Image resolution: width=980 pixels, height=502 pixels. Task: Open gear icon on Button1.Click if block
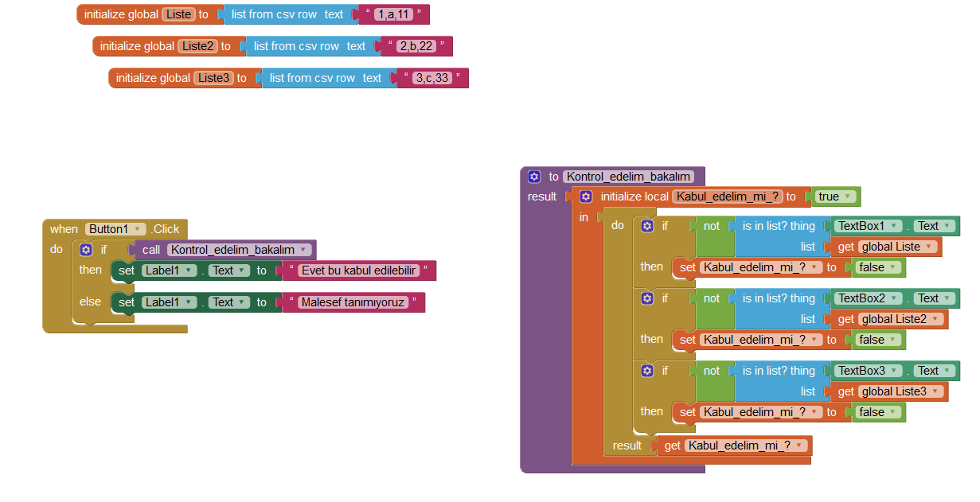86,250
